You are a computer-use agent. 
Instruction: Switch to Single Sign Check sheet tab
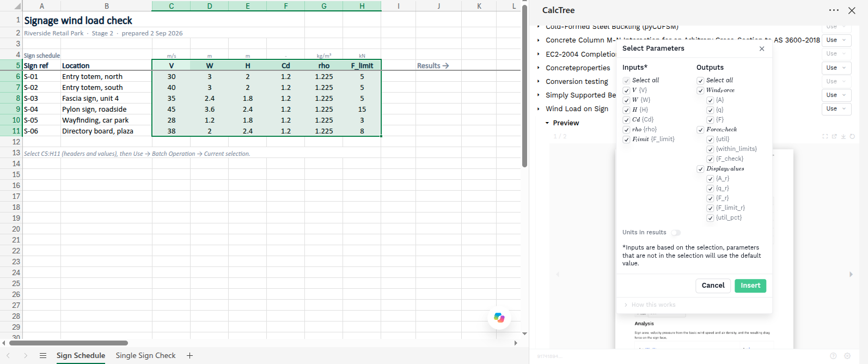[145, 355]
